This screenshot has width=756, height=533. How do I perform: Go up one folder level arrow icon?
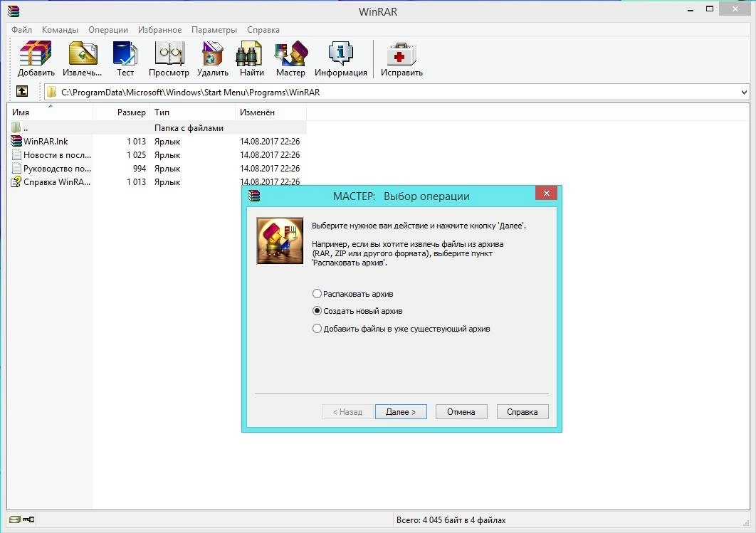21,91
